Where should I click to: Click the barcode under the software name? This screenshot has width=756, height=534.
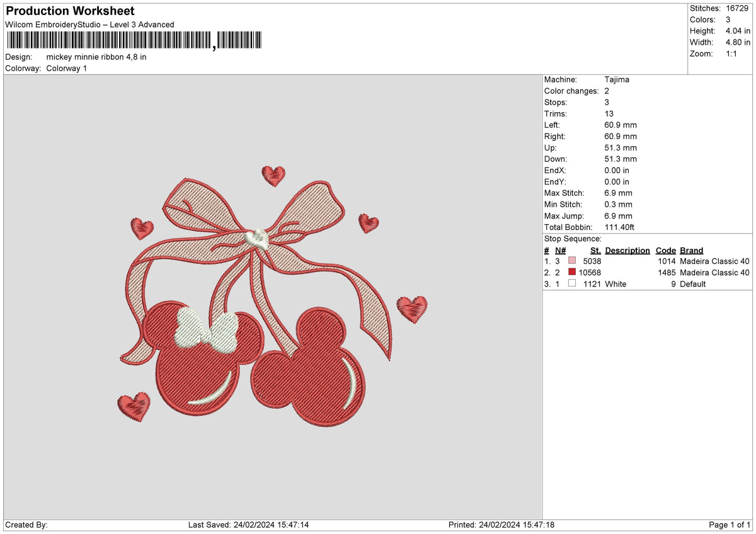point(133,41)
